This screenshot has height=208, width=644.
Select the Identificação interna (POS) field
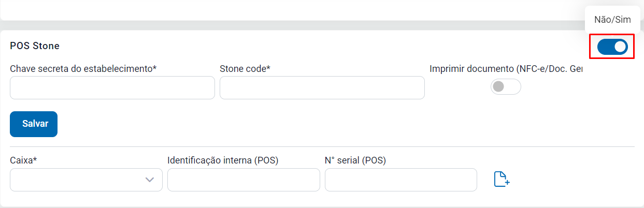[x=244, y=180]
